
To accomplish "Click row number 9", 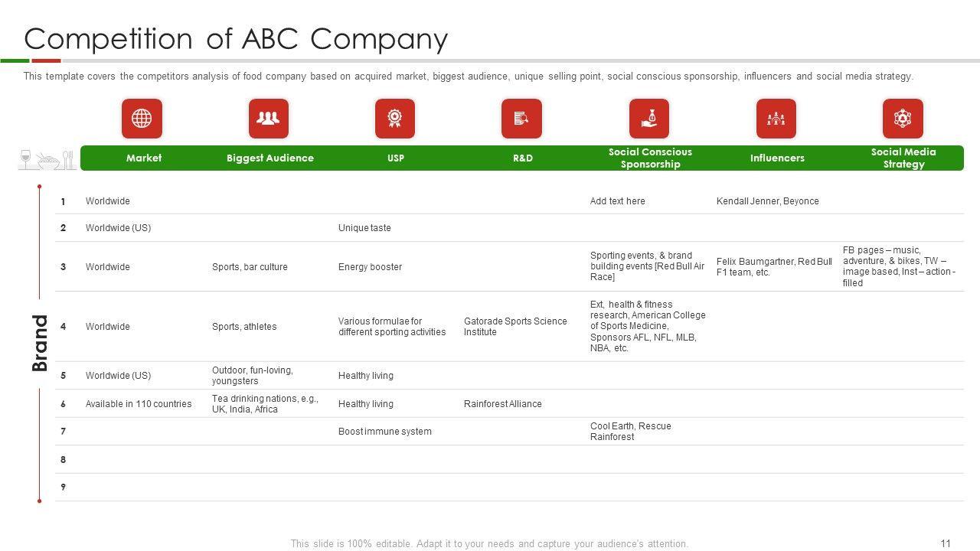I will pyautogui.click(x=63, y=487).
